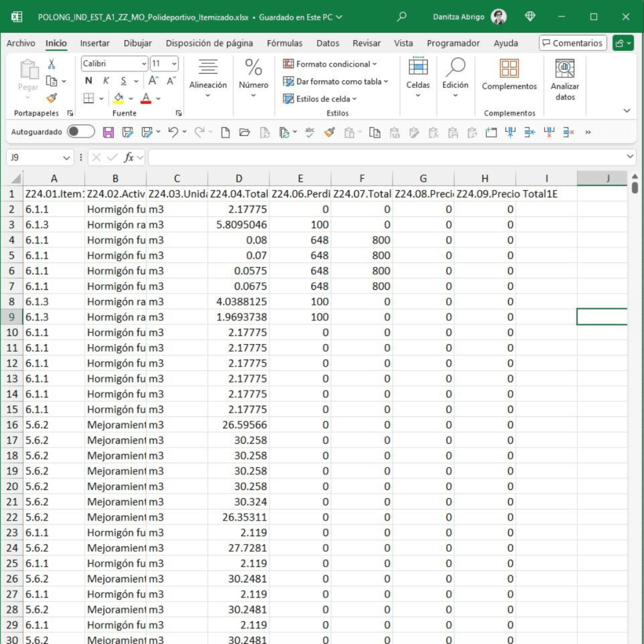Toggle the Autoguardado switch
Viewport: 644px width, 644px height.
81,132
